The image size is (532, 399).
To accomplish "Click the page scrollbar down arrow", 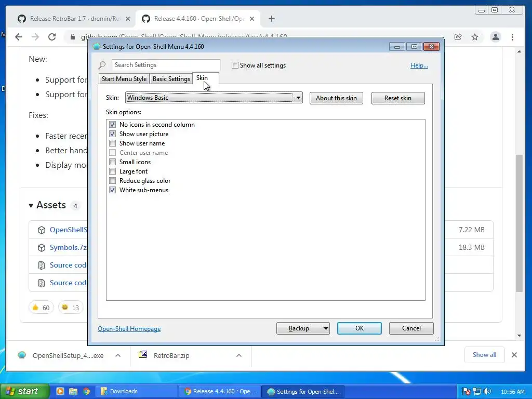I will pyautogui.click(x=519, y=336).
